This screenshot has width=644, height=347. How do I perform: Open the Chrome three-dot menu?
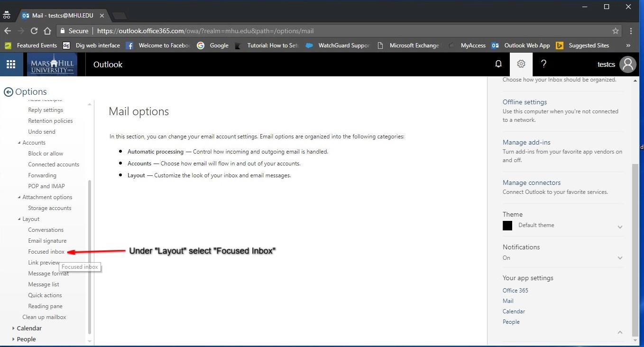(x=631, y=31)
